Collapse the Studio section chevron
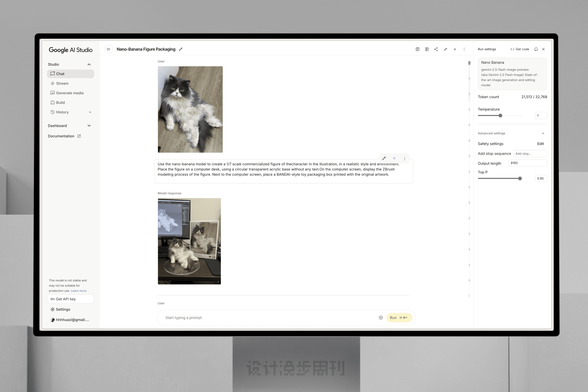 pos(89,64)
